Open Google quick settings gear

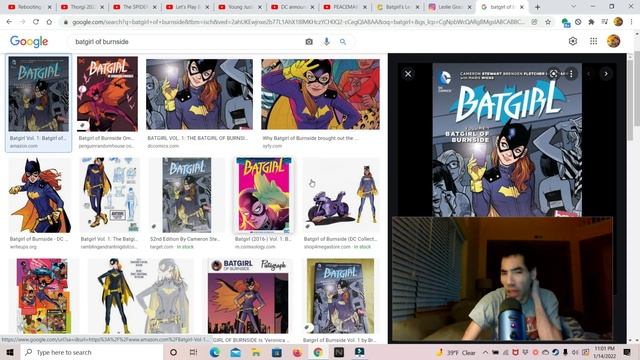pyautogui.click(x=573, y=41)
